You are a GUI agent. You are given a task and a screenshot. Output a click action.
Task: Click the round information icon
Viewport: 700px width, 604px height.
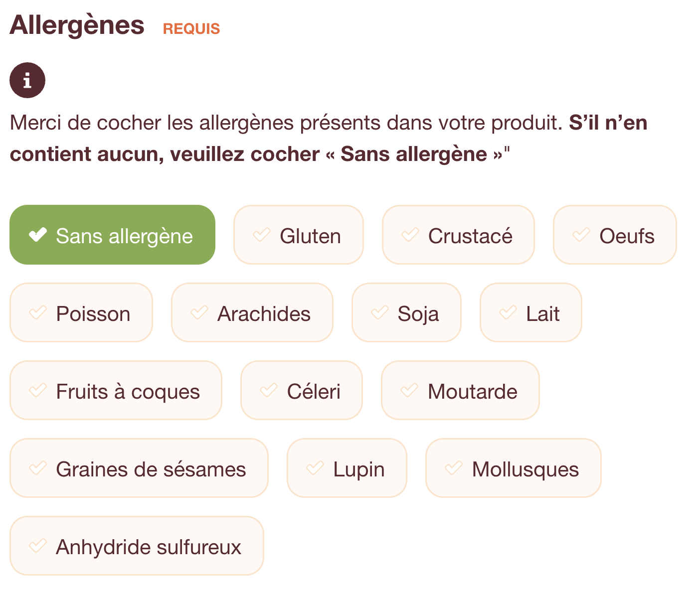[27, 80]
